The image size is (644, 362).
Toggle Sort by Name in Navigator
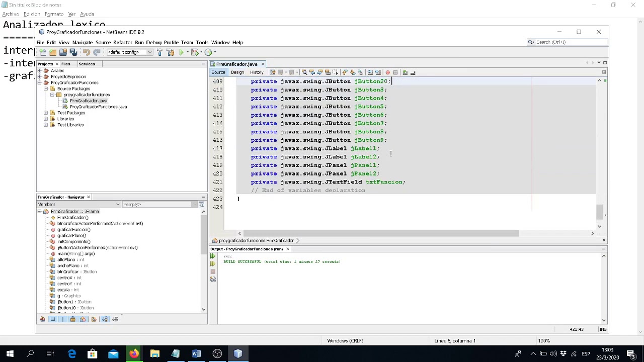tap(105, 319)
